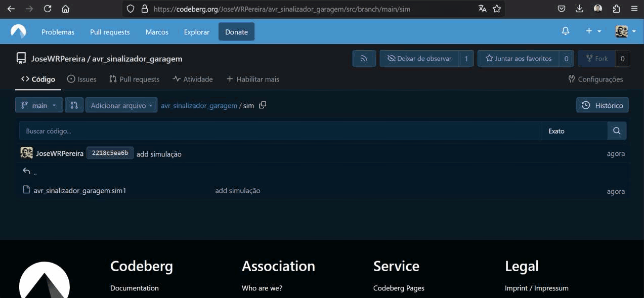Select the Código tab
The height and width of the screenshot is (298, 644).
(x=38, y=79)
